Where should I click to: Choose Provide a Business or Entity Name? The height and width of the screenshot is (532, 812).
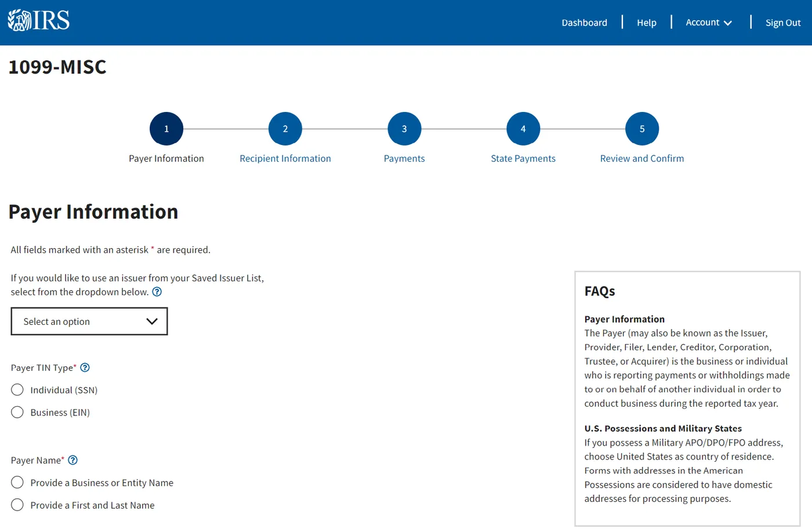tap(17, 483)
